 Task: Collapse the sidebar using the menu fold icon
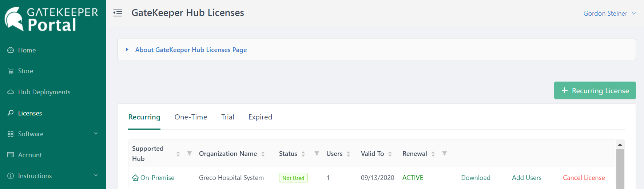click(118, 13)
